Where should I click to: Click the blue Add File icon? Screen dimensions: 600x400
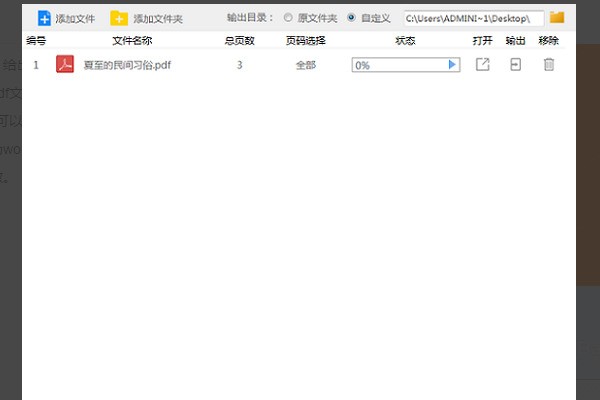[x=44, y=18]
